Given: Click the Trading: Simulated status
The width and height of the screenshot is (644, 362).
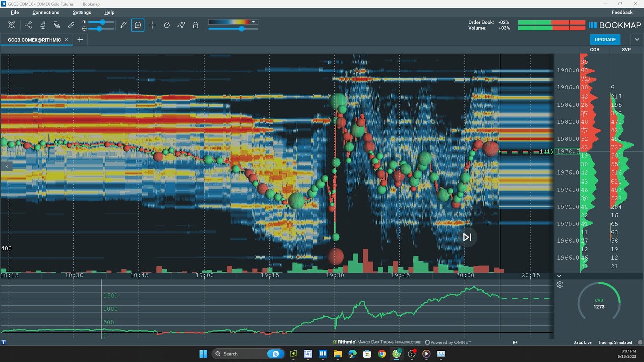Looking at the screenshot, I should 615,342.
